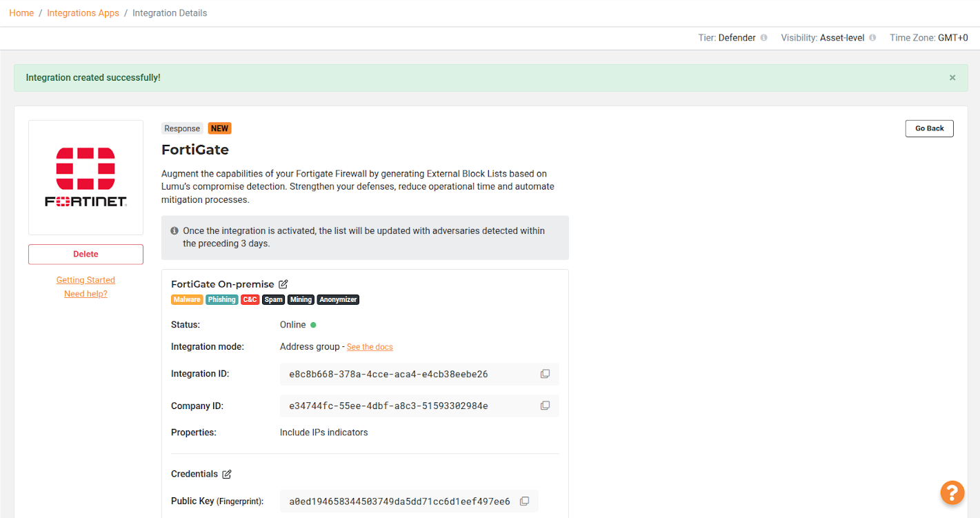Navigate to Home breadcrumb
Image resolution: width=980 pixels, height=518 pixels.
(21, 13)
